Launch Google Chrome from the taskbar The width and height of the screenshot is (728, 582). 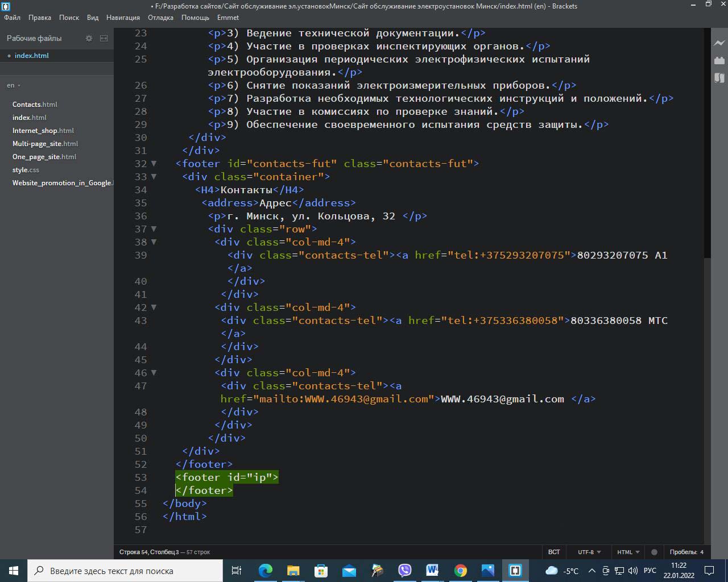coord(460,571)
